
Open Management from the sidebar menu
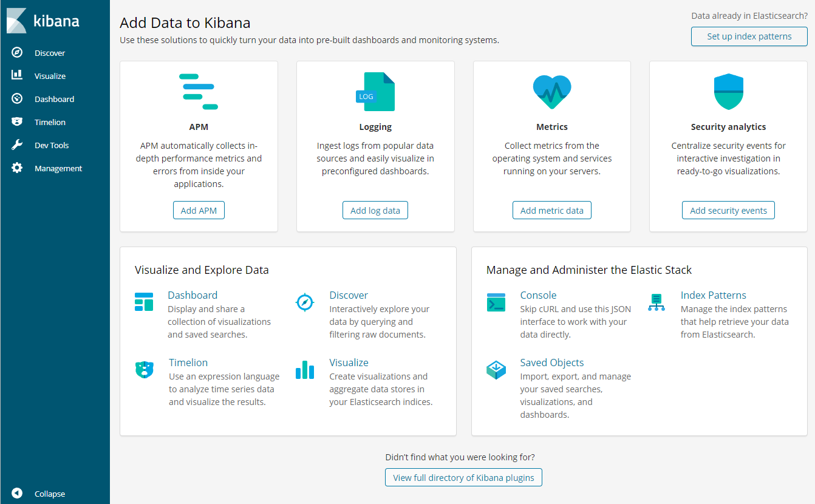click(58, 168)
